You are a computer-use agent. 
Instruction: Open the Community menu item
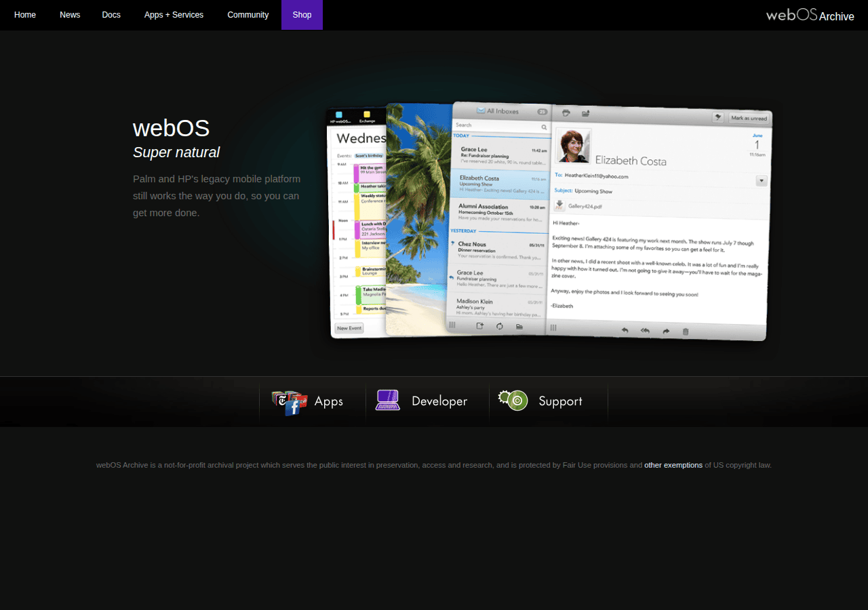tap(248, 15)
